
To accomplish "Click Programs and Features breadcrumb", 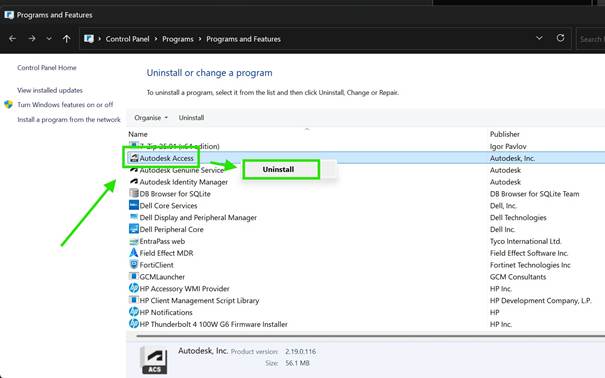I will [243, 39].
